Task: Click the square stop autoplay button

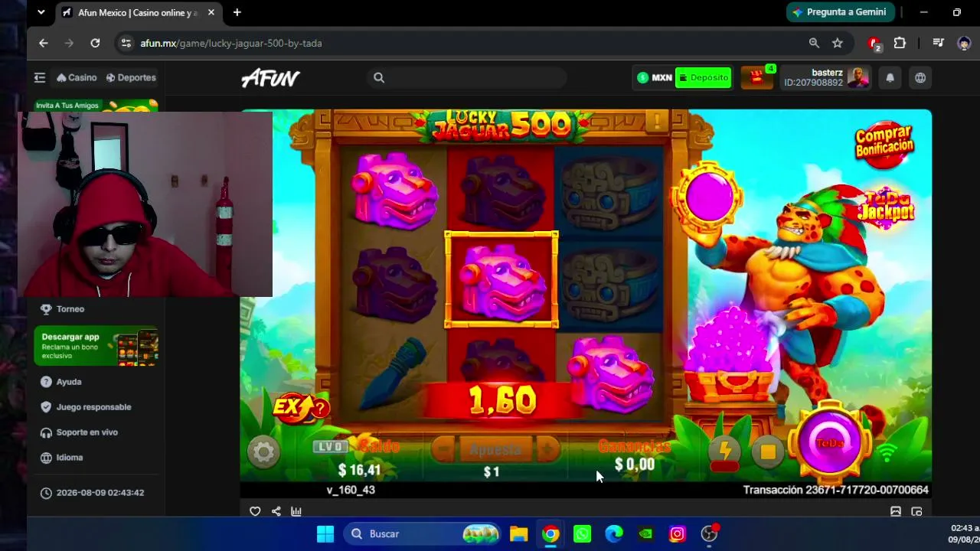Action: pyautogui.click(x=768, y=452)
